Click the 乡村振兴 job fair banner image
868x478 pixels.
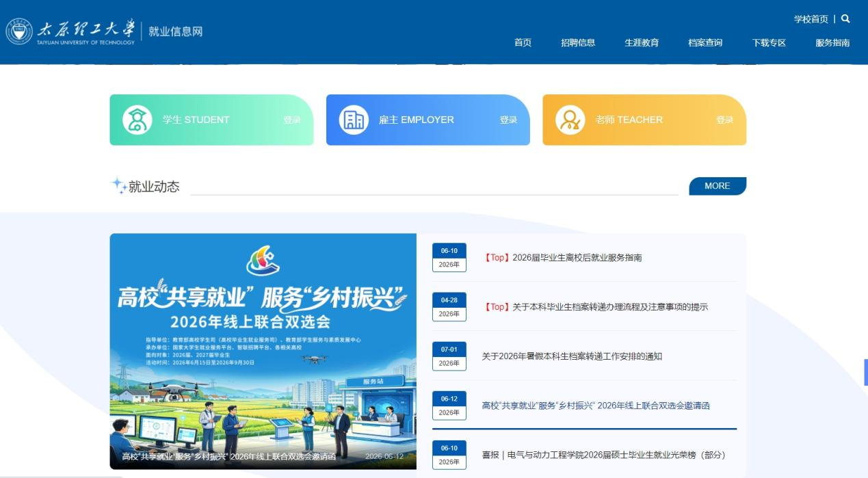(263, 351)
